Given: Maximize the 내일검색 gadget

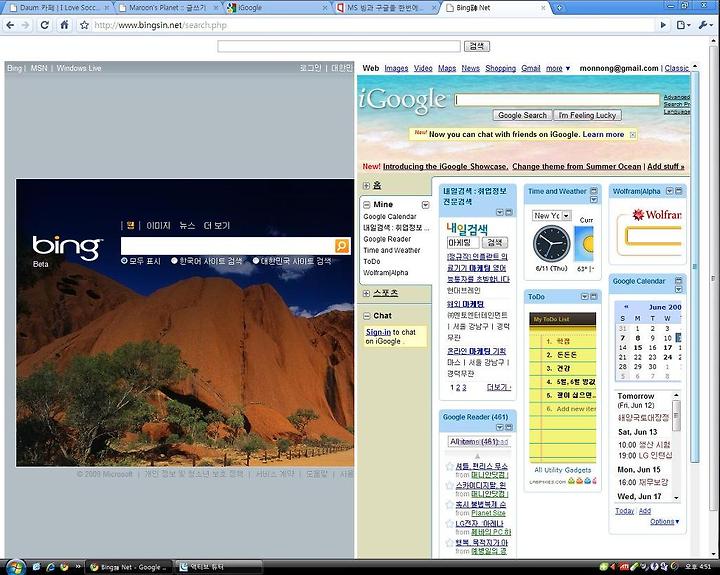Looking at the screenshot, I should point(509,212).
